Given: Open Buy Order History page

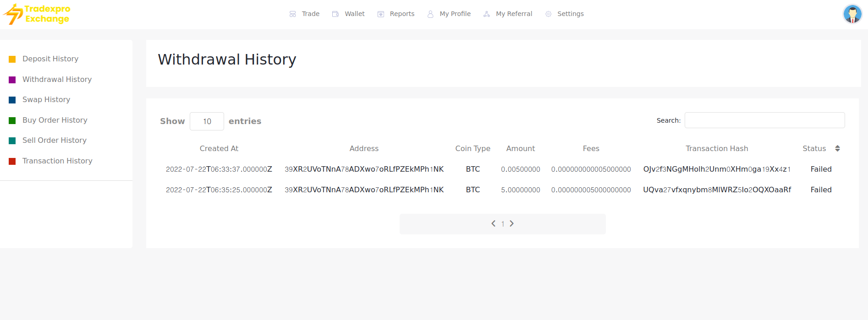Looking at the screenshot, I should coord(55,120).
